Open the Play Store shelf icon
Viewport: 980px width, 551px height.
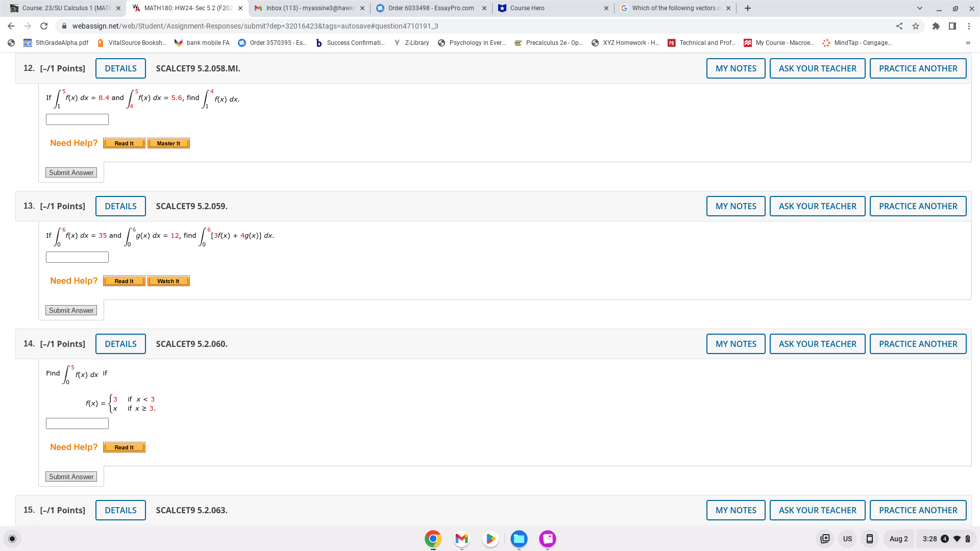pos(490,539)
